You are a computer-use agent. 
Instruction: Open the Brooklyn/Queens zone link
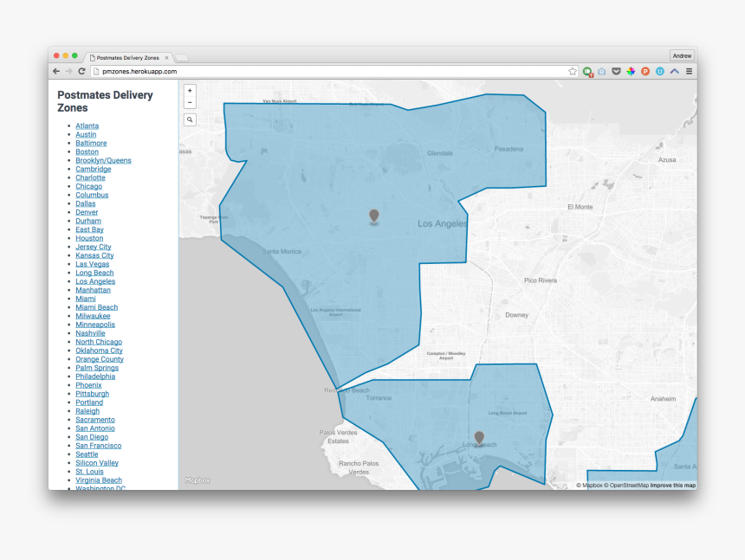point(104,160)
